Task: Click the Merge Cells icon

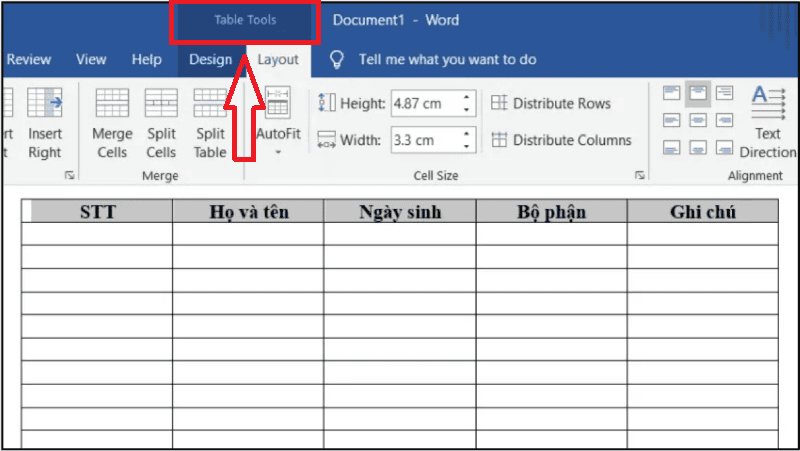Action: pos(112,103)
